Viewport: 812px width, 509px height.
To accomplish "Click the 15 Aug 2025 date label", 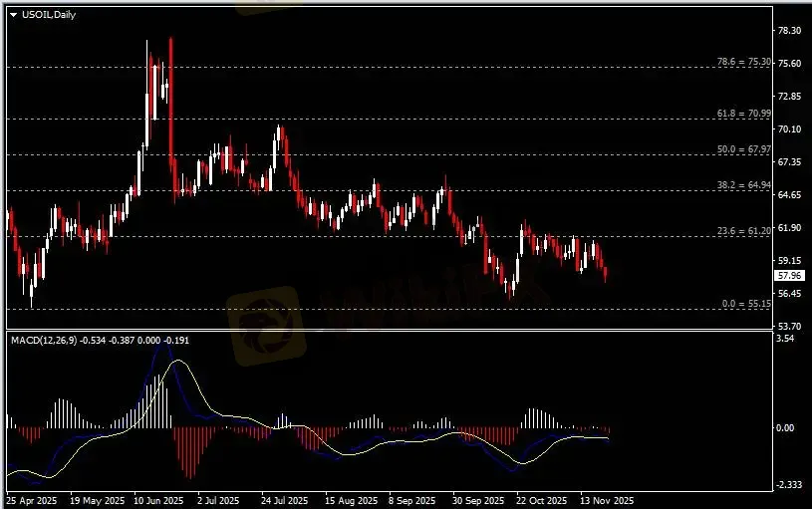I will (352, 501).
